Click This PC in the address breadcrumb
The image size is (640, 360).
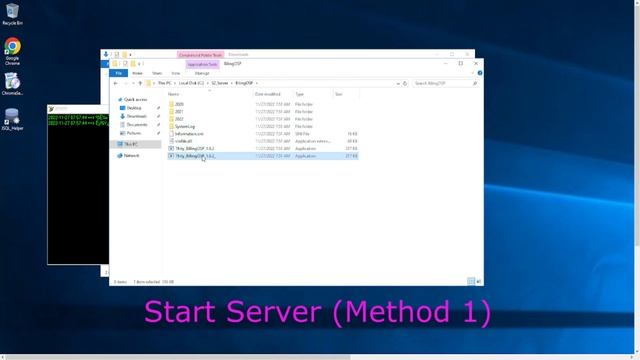[x=164, y=83]
